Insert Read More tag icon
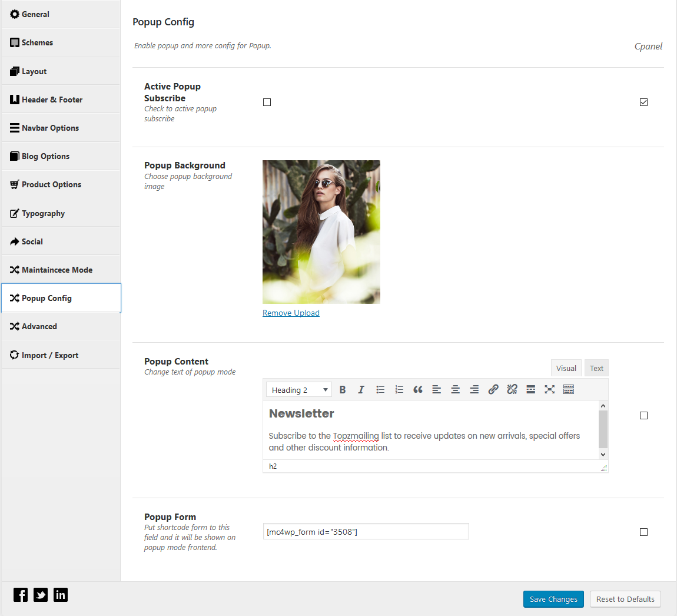677x616 pixels. 530,390
